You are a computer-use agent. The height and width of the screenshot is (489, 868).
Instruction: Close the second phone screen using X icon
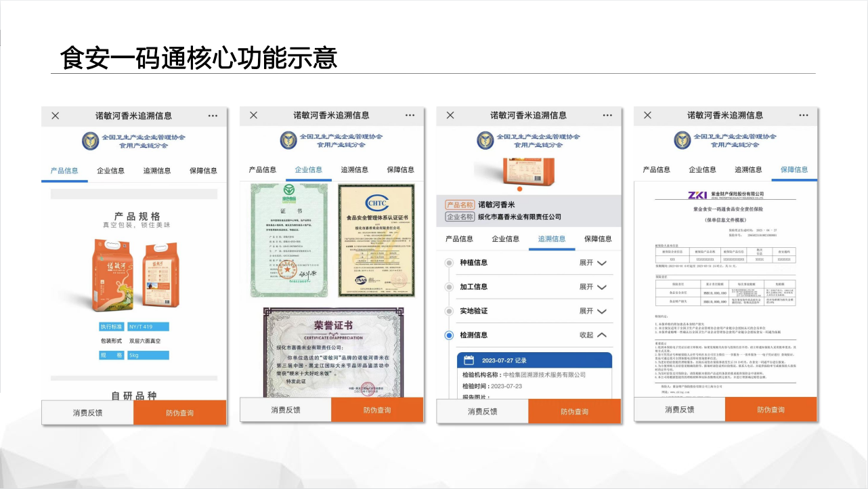pos(253,115)
